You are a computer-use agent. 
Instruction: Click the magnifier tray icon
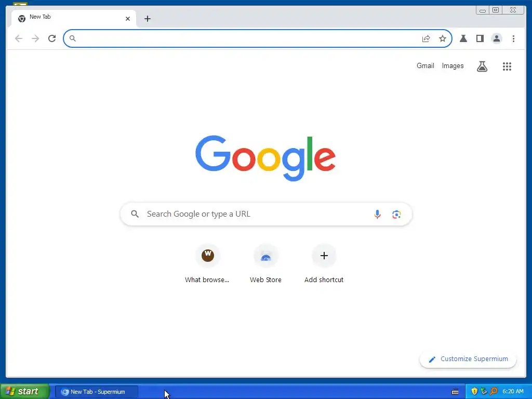coord(494,391)
